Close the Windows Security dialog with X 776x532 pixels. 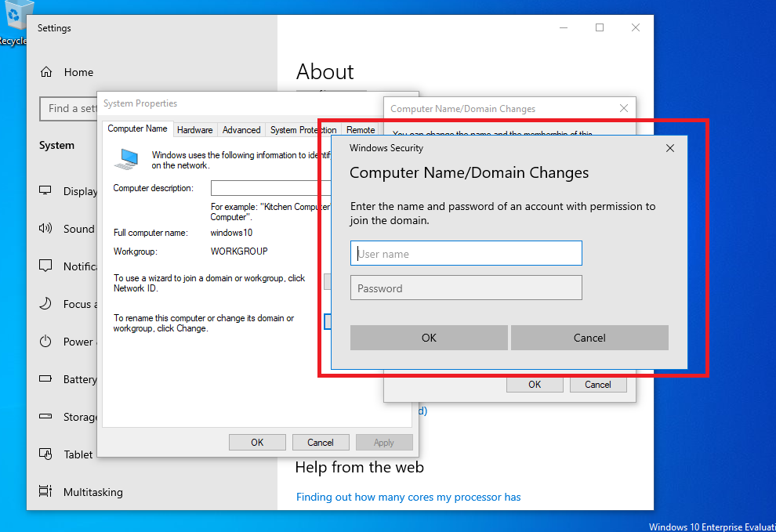coord(670,148)
